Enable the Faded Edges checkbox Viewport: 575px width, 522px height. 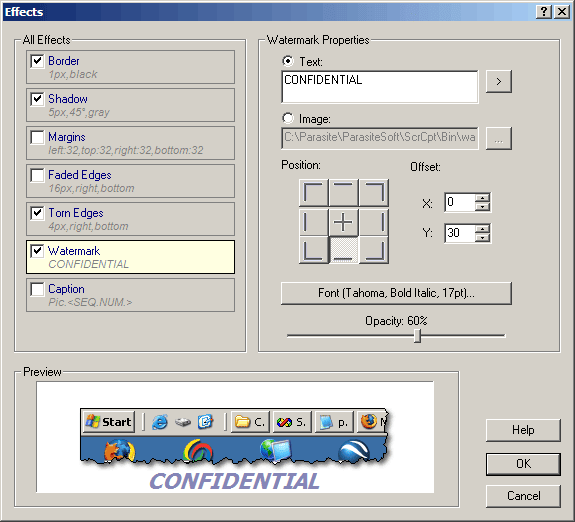(x=37, y=175)
